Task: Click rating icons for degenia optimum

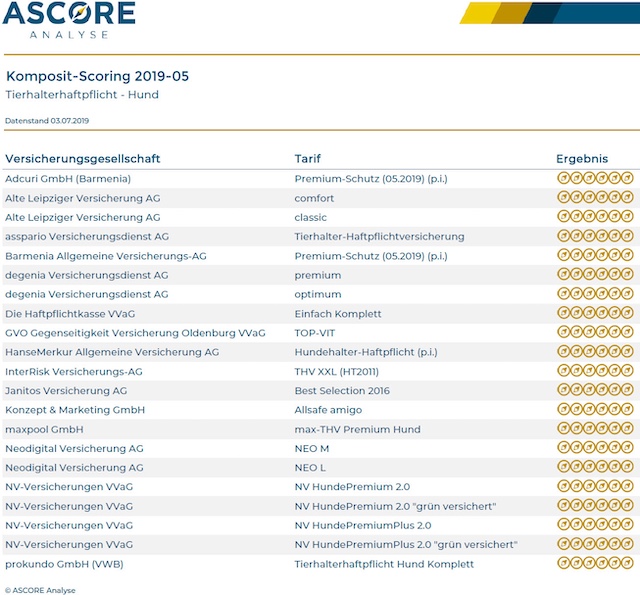Action: point(595,293)
